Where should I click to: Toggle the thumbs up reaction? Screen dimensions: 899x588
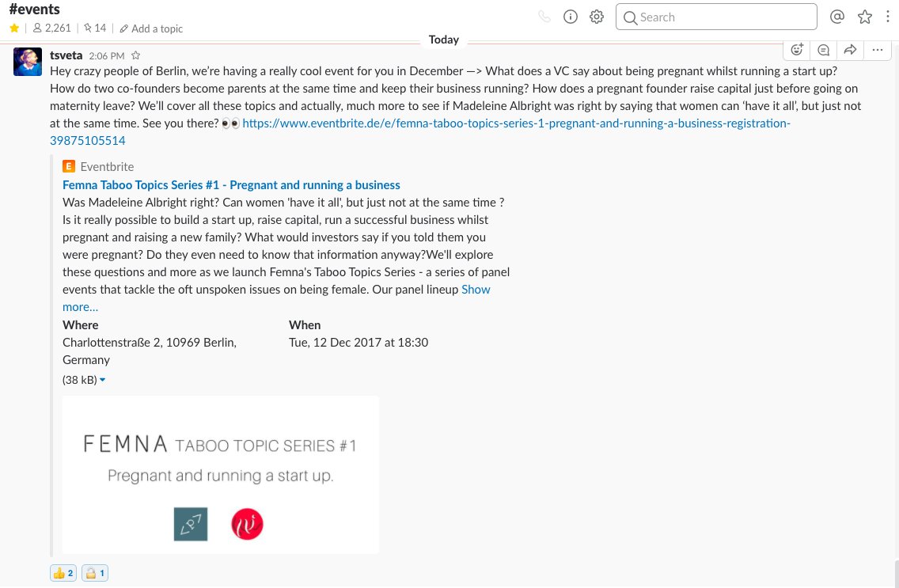[63, 573]
